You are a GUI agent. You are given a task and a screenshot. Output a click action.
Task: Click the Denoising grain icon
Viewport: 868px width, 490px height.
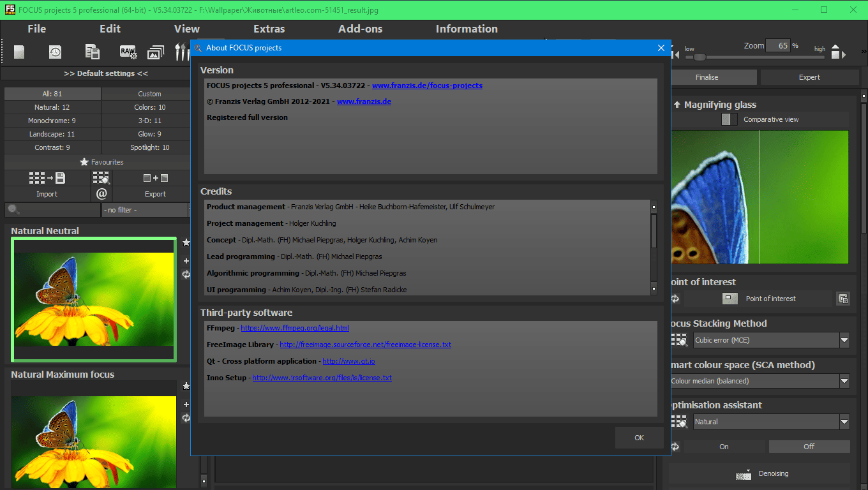tap(743, 474)
